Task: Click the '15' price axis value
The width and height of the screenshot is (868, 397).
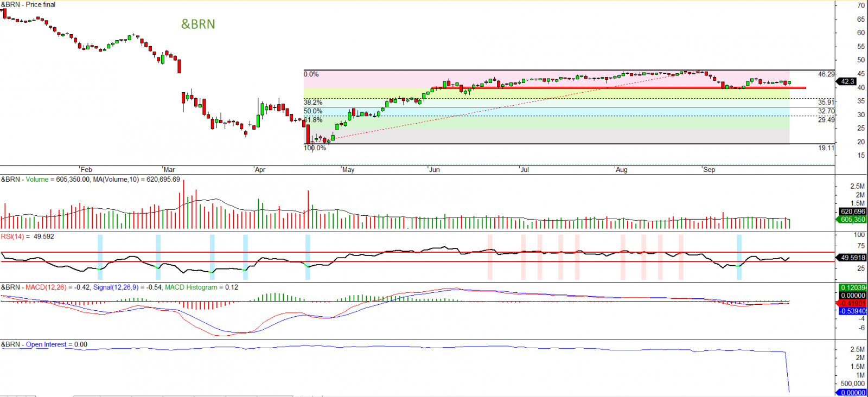Action: click(x=861, y=155)
